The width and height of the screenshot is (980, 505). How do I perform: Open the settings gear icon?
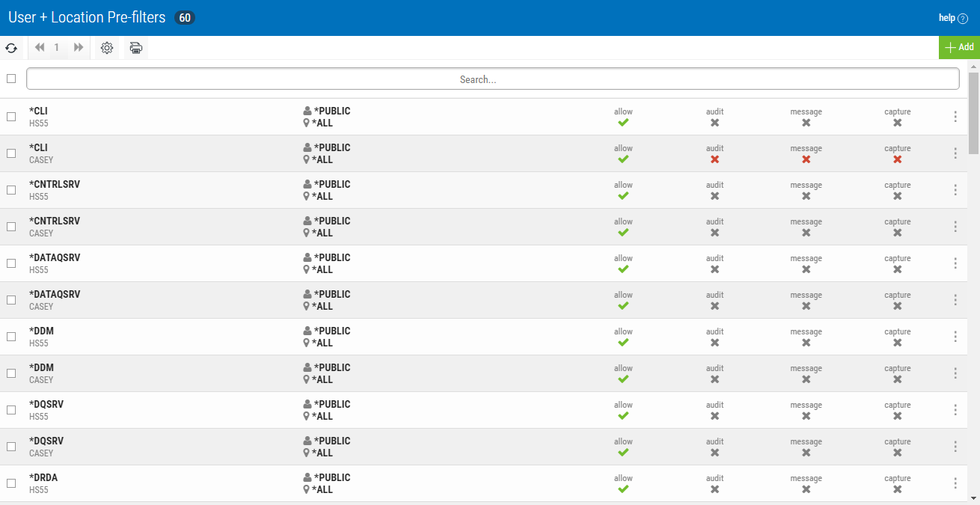(107, 48)
